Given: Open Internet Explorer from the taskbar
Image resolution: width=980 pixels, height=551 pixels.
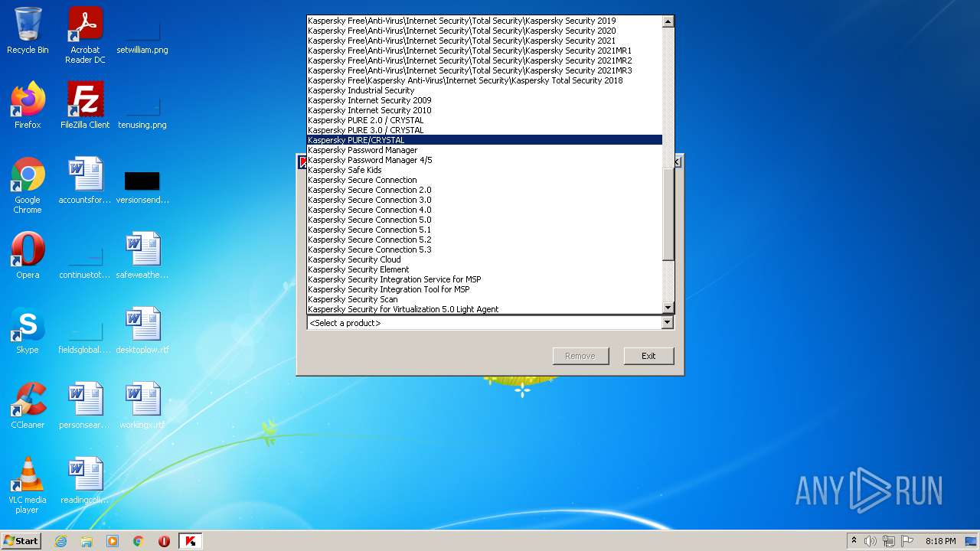Looking at the screenshot, I should point(60,541).
